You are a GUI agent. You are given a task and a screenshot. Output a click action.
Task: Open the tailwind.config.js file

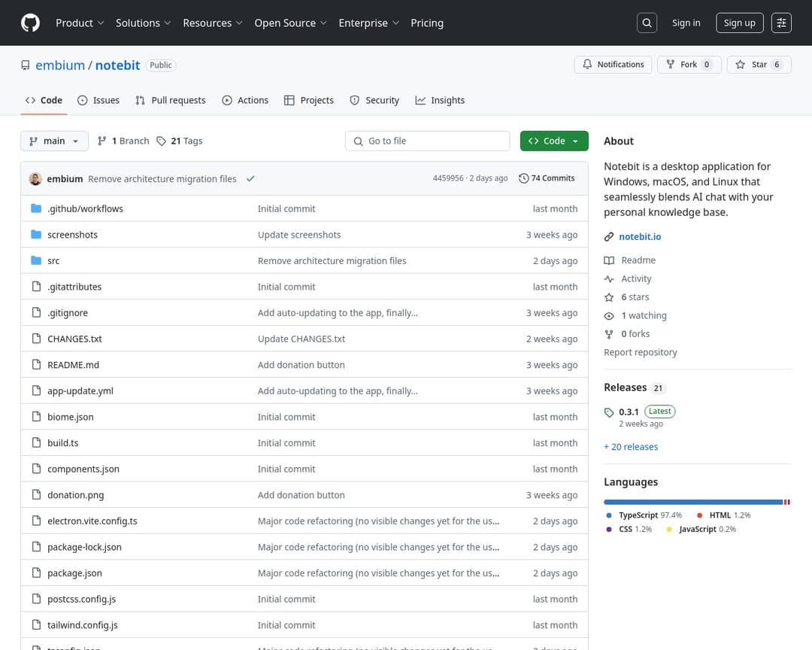[x=83, y=625]
